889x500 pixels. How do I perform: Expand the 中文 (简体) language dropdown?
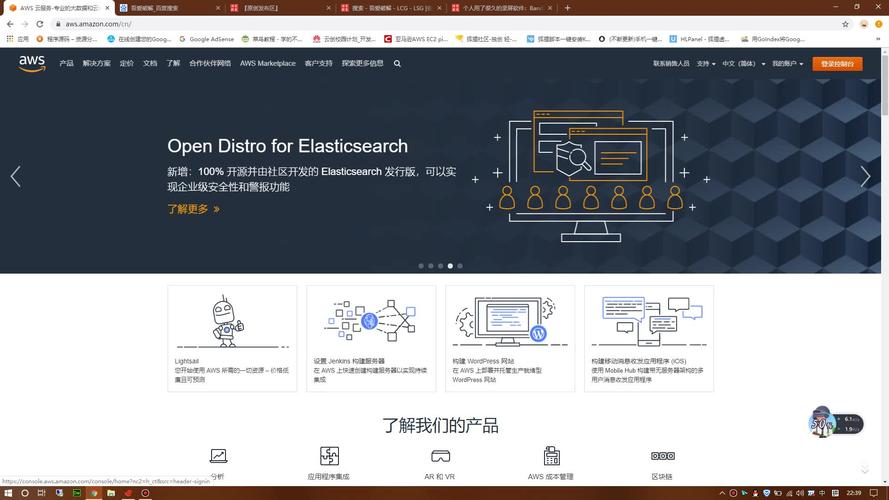click(743, 63)
